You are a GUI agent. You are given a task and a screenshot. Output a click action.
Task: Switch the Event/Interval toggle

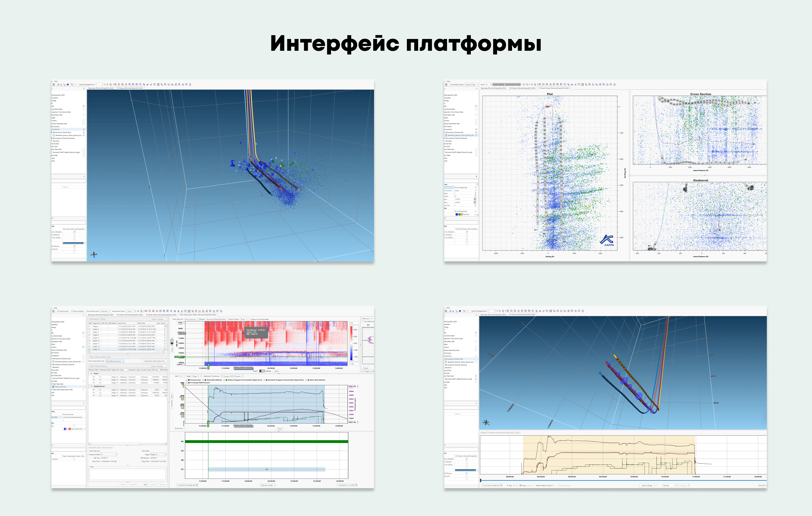pos(262,371)
